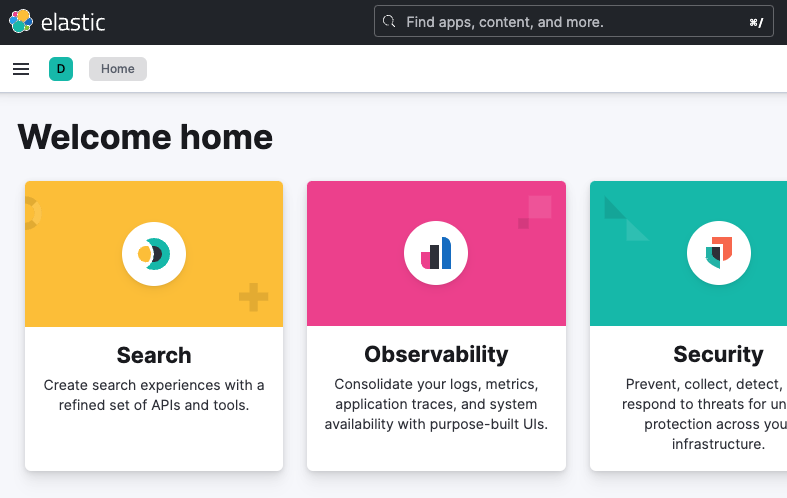Click the Welcome home heading

(x=145, y=137)
